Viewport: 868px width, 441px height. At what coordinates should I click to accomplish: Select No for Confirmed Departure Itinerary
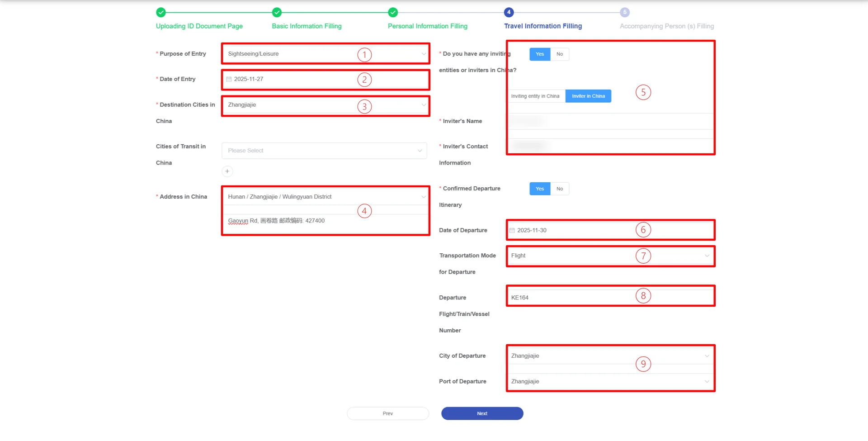[x=560, y=189]
